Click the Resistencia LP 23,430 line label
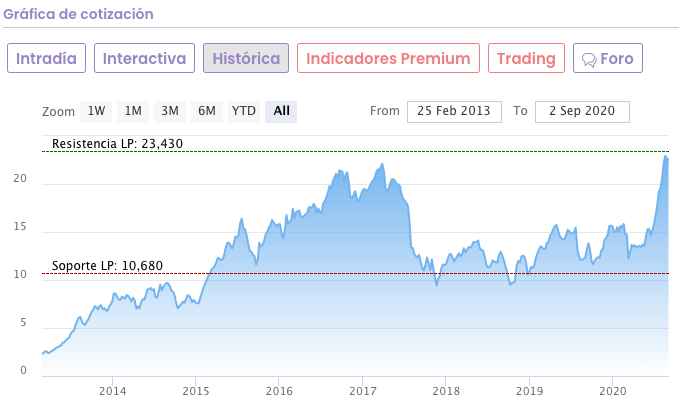 [117, 144]
